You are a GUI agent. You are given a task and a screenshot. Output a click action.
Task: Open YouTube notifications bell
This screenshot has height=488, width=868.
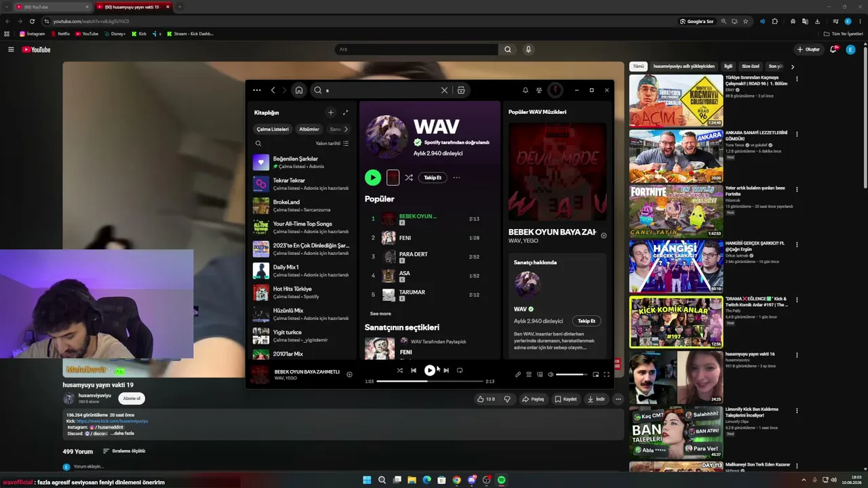pos(833,49)
